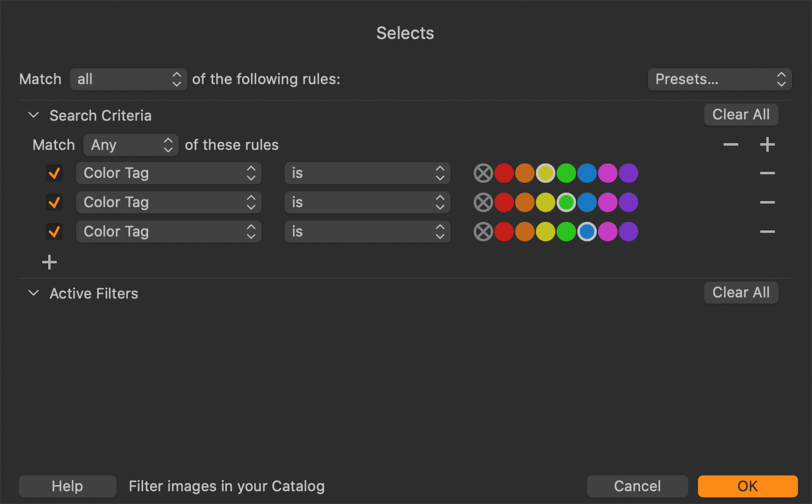This screenshot has width=812, height=504.
Task: Remove the third Color Tag rule with minus
Action: point(767,232)
